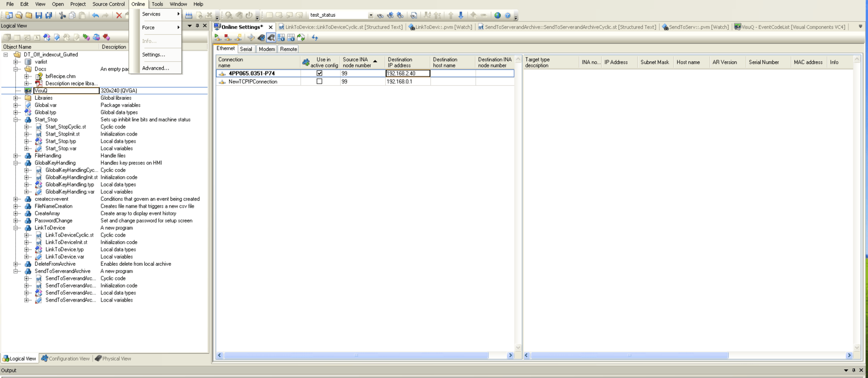Collapse the GlobalKeyHandling node
This screenshot has height=378, width=868.
pos(16,163)
